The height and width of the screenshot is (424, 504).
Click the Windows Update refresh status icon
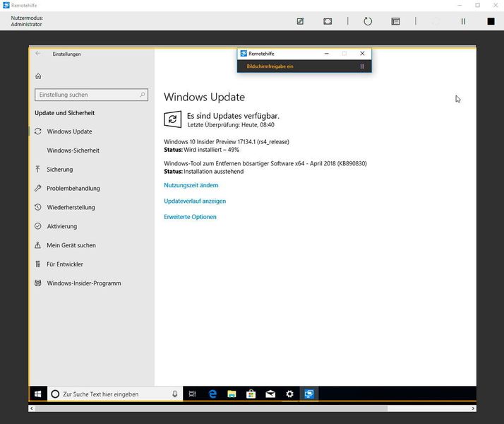pyautogui.click(x=173, y=119)
